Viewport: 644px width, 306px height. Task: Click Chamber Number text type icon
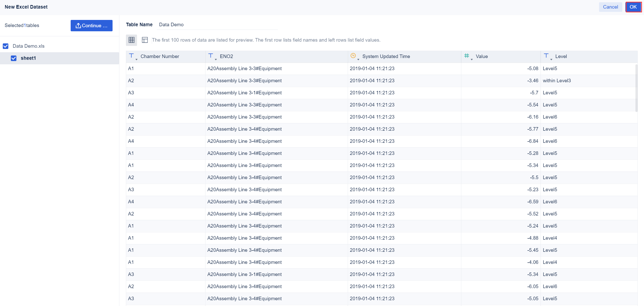click(x=131, y=56)
